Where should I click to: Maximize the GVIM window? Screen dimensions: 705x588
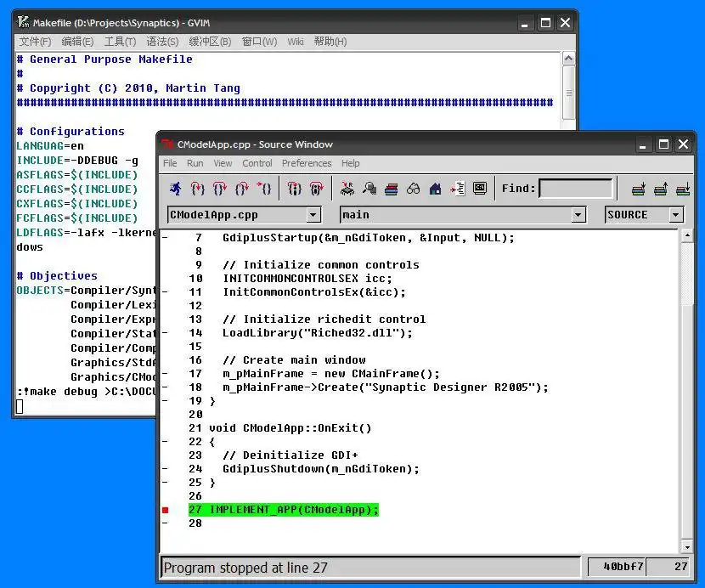(545, 22)
